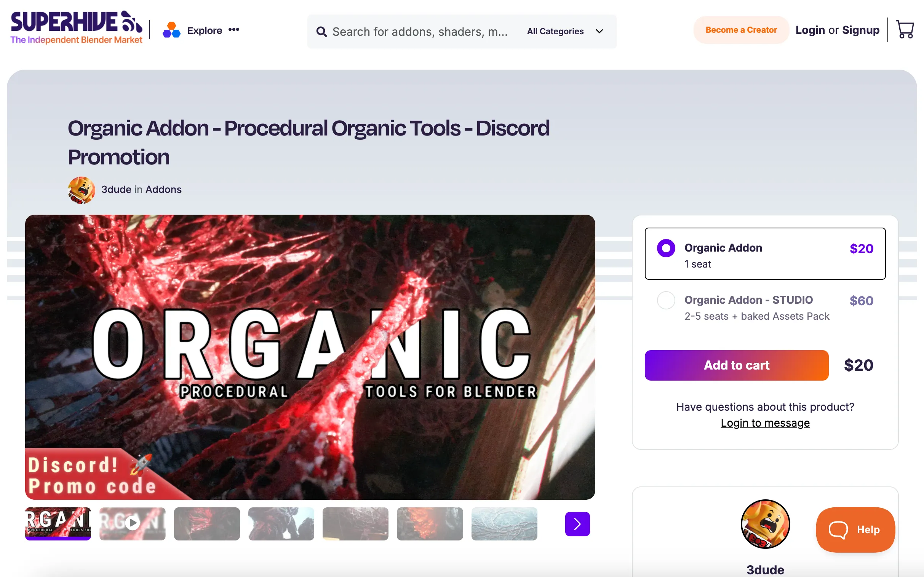This screenshot has width=924, height=577.
Task: Click the dropdown chevron in search bar
Action: click(599, 31)
